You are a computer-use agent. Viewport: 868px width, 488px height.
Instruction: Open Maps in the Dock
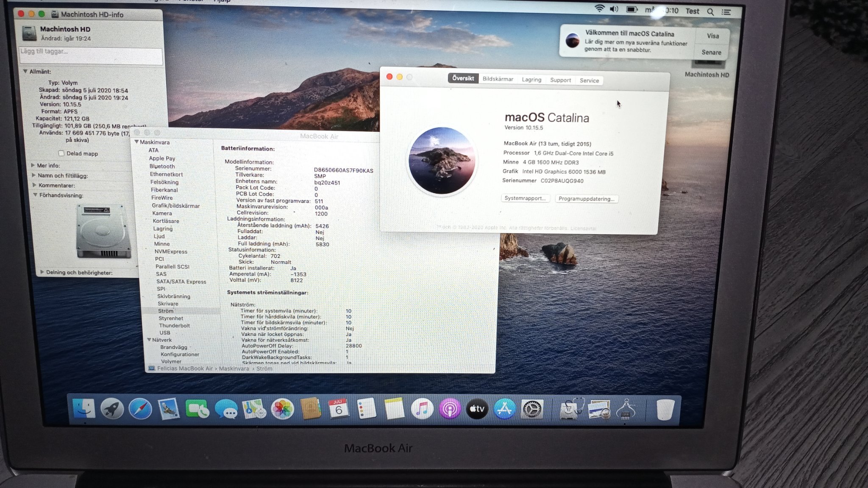[254, 409]
